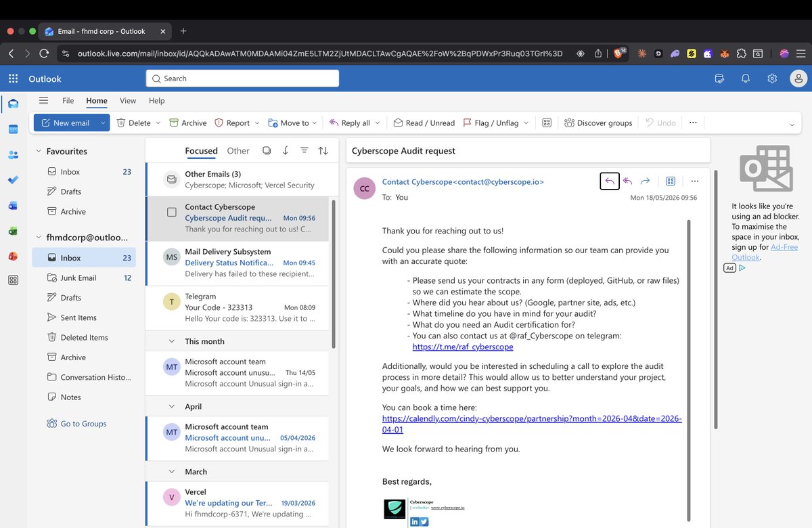Open the Office app launcher waffle
The width and height of the screenshot is (812, 528).
click(x=13, y=79)
